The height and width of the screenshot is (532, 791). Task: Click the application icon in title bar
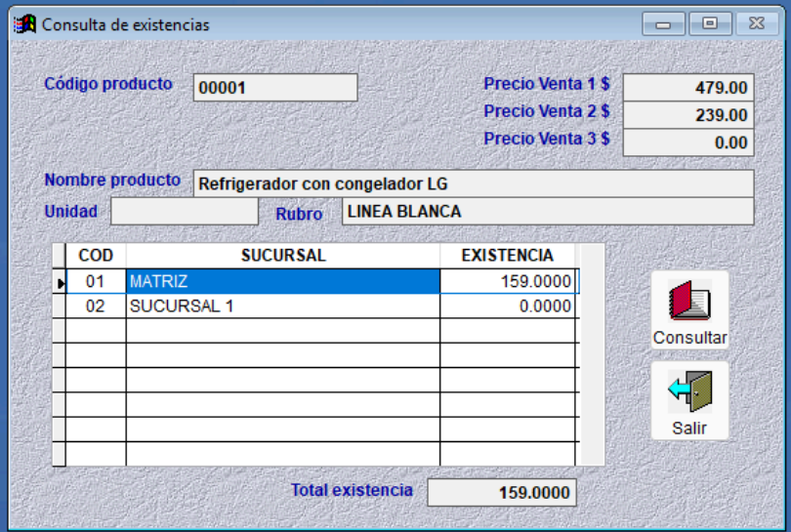24,23
